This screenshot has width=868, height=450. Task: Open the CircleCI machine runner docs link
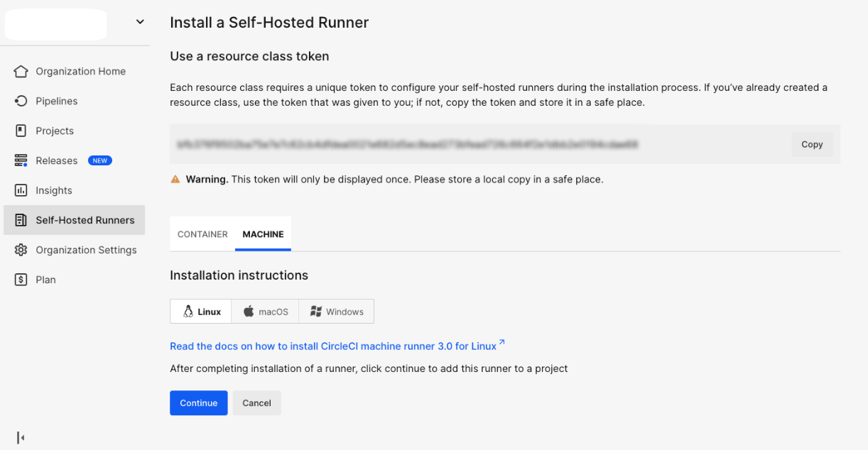[332, 346]
